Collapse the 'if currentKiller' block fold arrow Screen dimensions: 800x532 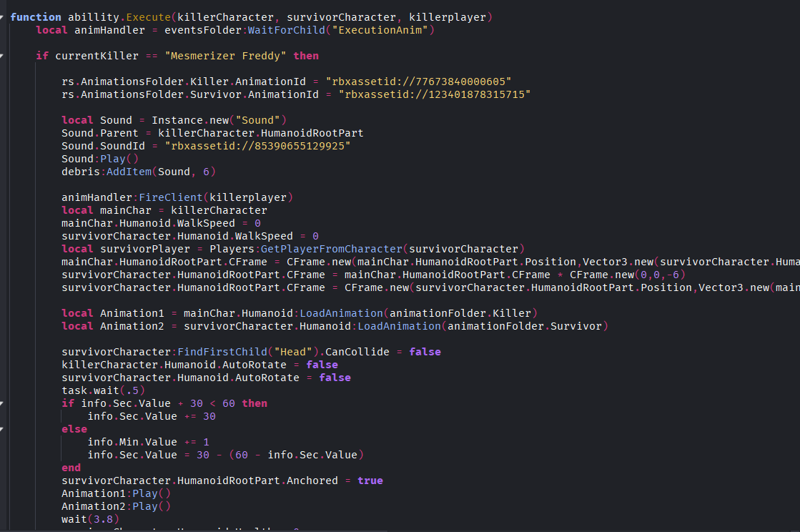click(1, 56)
